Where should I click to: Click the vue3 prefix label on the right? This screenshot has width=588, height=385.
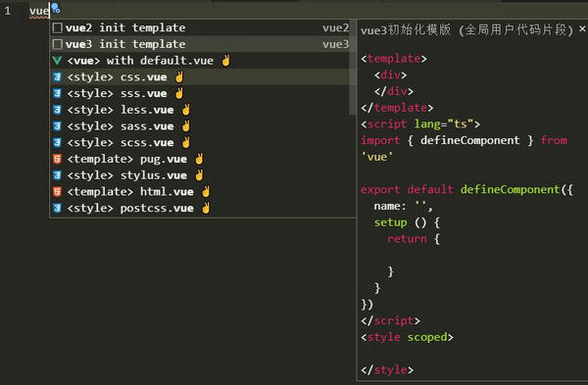click(x=335, y=44)
